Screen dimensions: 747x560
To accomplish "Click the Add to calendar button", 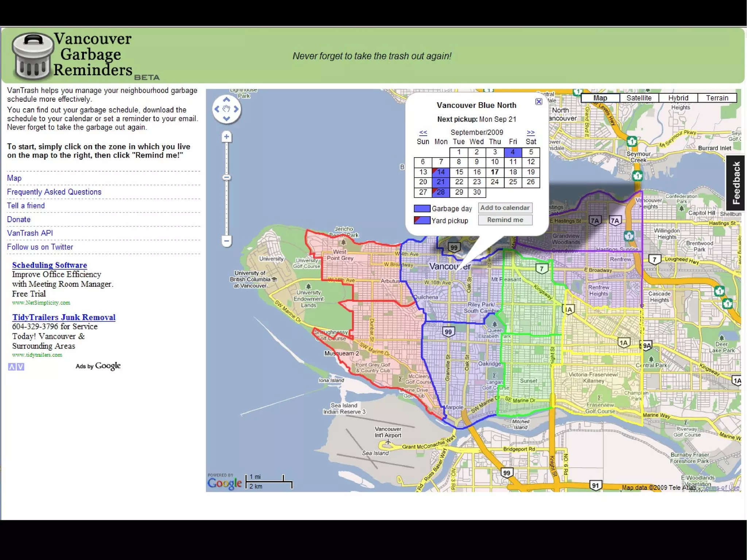I will tap(505, 208).
